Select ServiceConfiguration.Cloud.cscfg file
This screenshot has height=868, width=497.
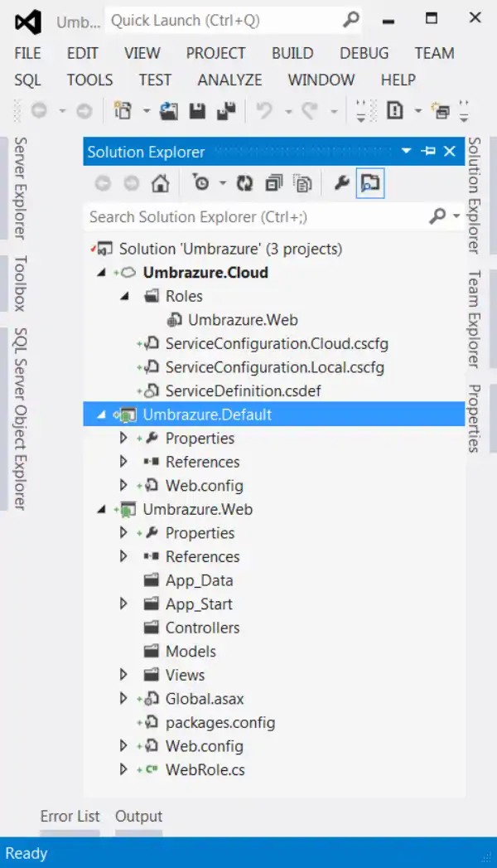click(x=277, y=344)
